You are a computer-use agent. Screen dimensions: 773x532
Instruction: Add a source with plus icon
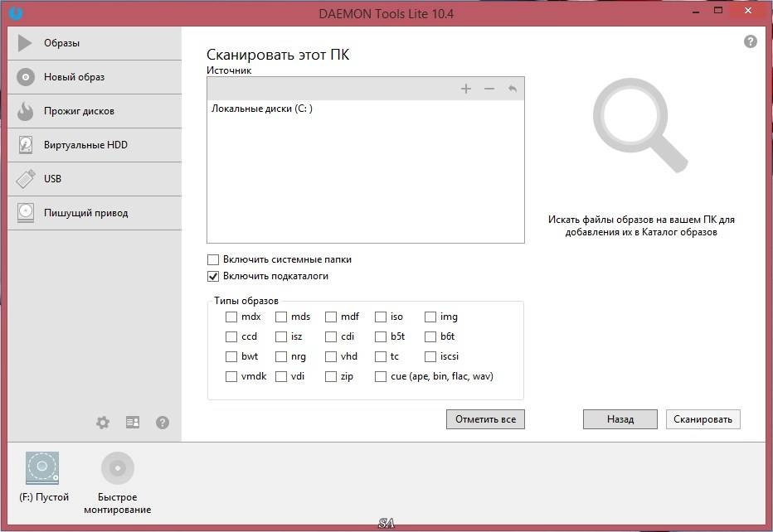[x=466, y=89]
